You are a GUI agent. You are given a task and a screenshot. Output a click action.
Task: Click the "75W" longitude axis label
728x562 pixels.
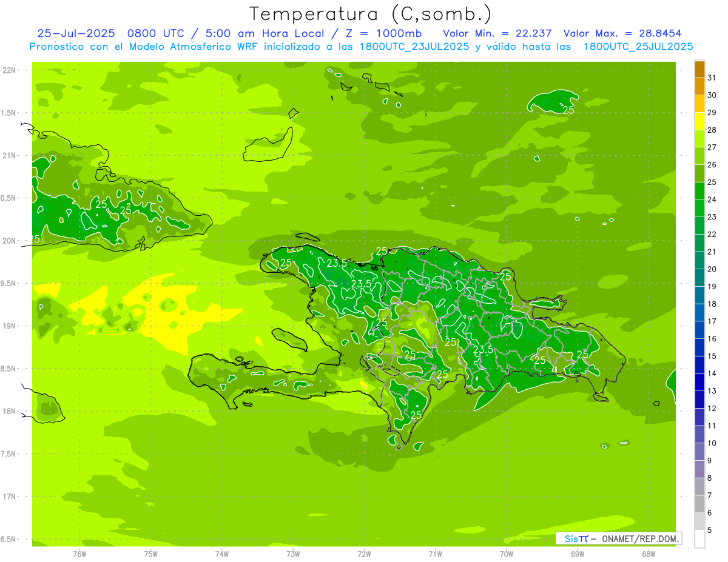[150, 554]
